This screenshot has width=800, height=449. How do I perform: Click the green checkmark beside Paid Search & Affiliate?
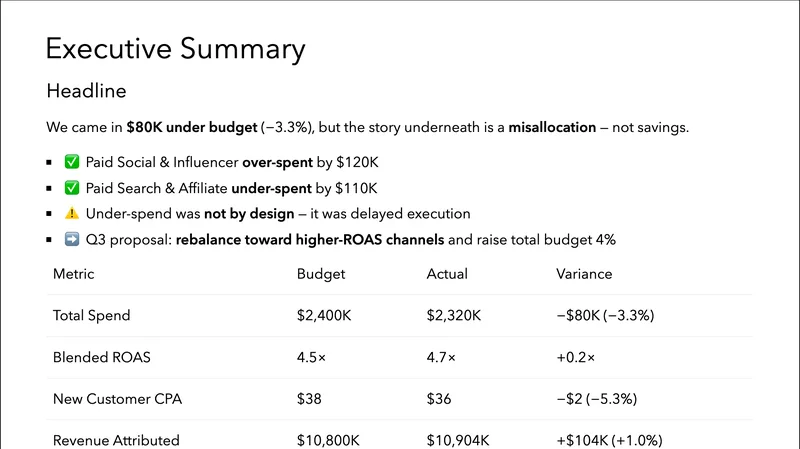[71, 188]
